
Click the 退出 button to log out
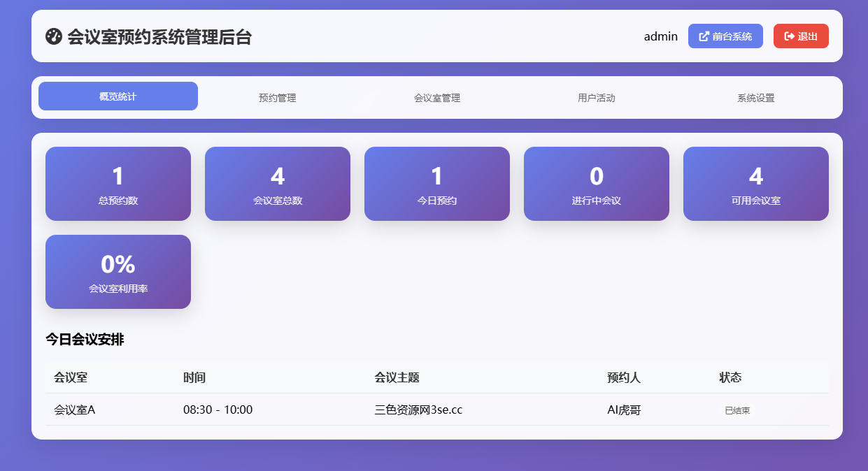click(x=801, y=36)
